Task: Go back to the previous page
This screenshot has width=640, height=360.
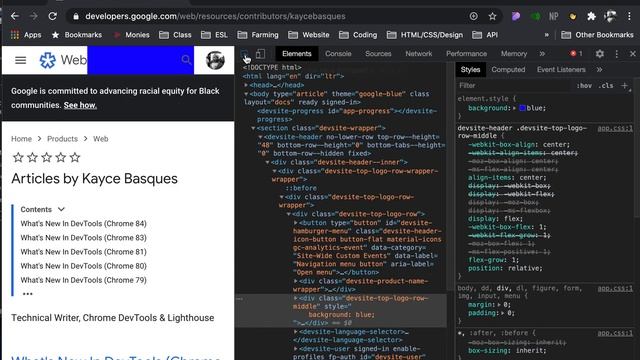Action: [15, 16]
